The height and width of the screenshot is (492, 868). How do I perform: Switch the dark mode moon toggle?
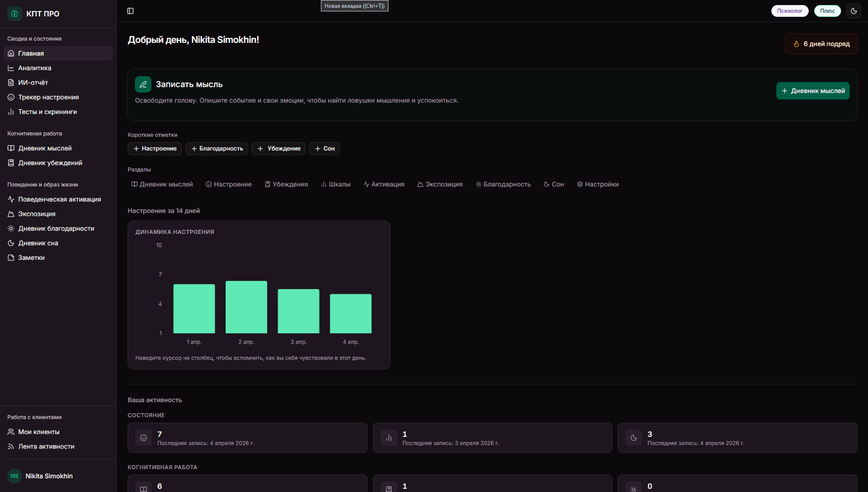pos(853,11)
